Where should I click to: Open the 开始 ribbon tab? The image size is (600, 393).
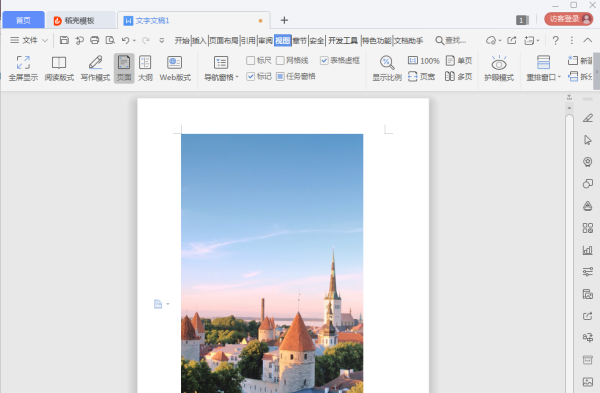click(x=182, y=41)
